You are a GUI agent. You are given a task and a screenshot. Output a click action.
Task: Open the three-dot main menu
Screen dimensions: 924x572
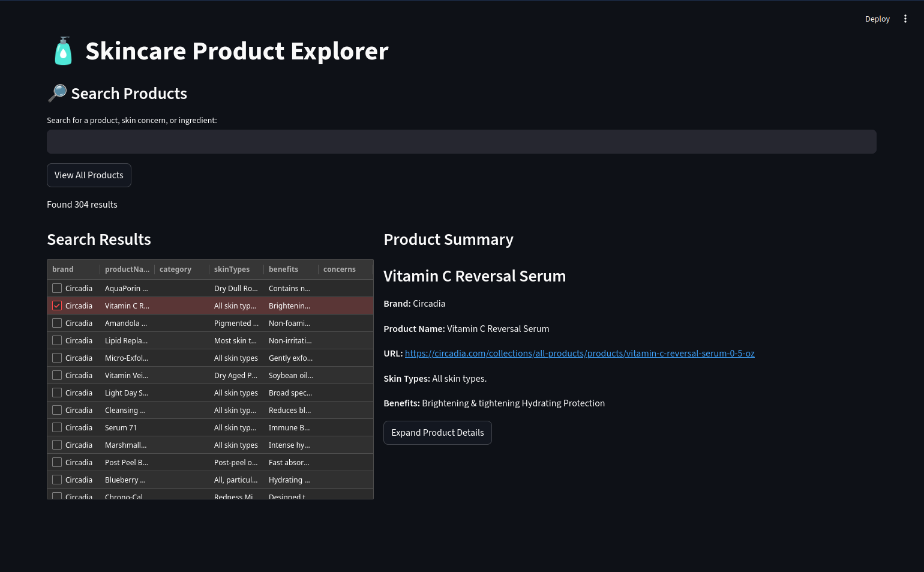[905, 19]
